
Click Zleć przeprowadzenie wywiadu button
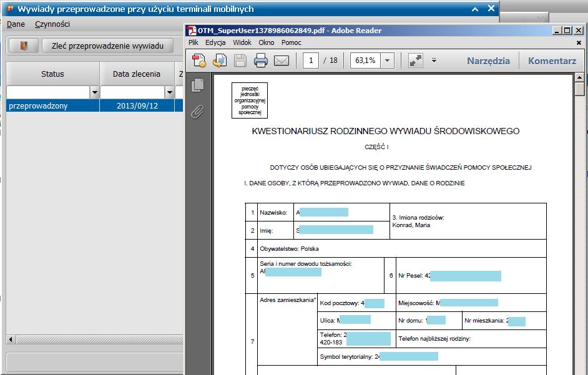click(x=107, y=46)
